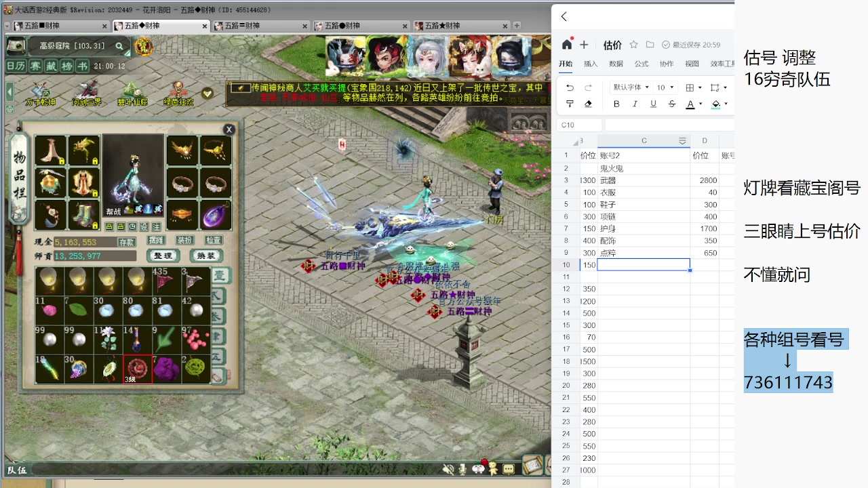Redo action in spreadsheet toolbar
Viewport: 868px width, 488px height.
[x=588, y=87]
